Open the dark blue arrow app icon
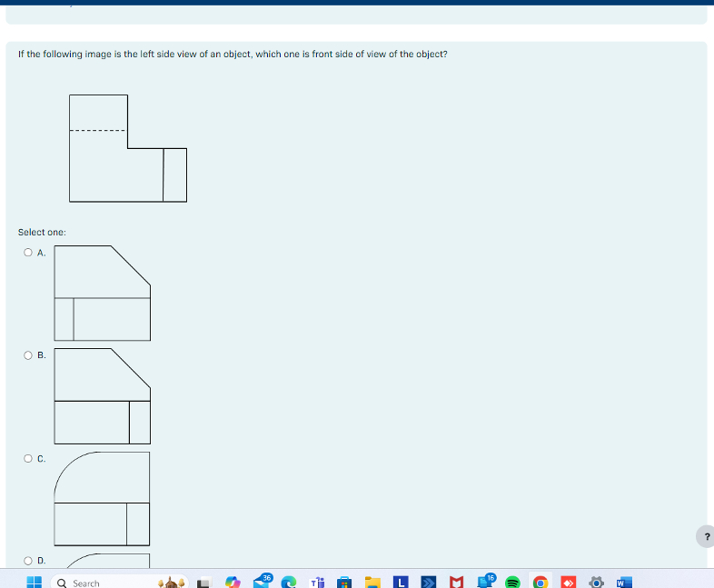Screen dimensions: 714x588 point(429,583)
